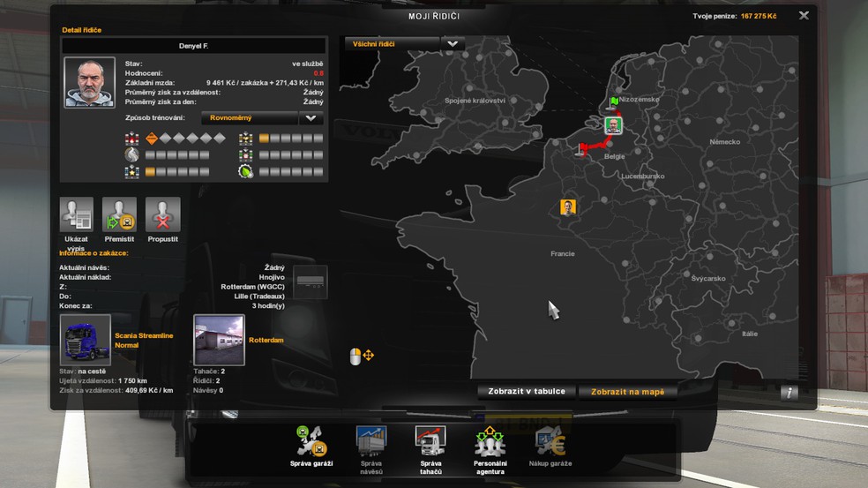Click the Detail řidiče heading

(81, 30)
